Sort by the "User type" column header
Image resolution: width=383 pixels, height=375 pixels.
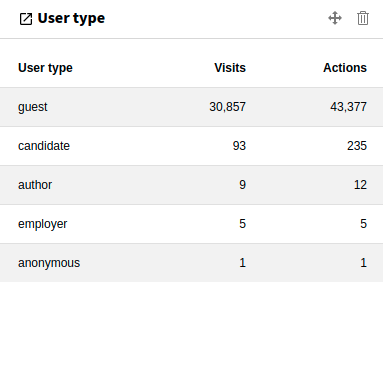(x=45, y=68)
